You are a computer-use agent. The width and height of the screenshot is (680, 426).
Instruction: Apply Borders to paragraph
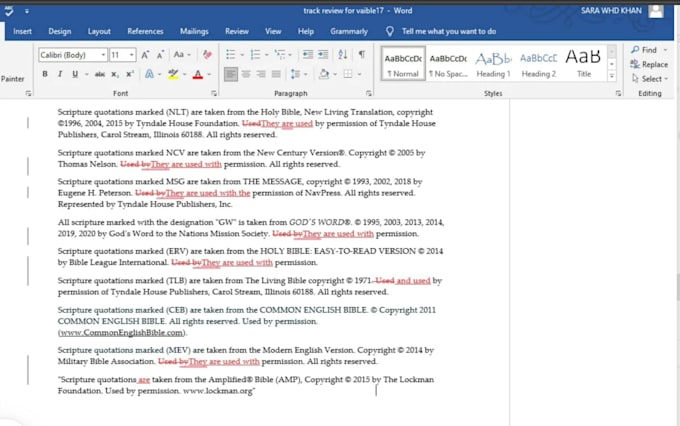coord(348,74)
